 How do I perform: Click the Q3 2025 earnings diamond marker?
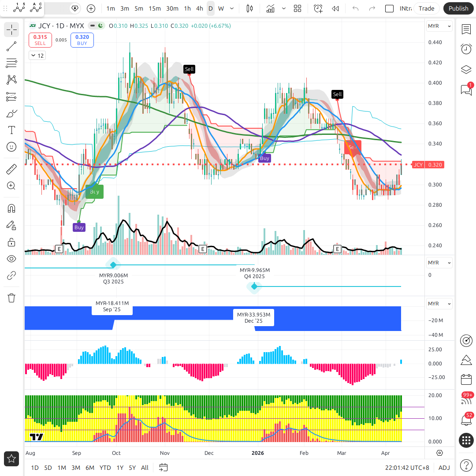pos(113,264)
